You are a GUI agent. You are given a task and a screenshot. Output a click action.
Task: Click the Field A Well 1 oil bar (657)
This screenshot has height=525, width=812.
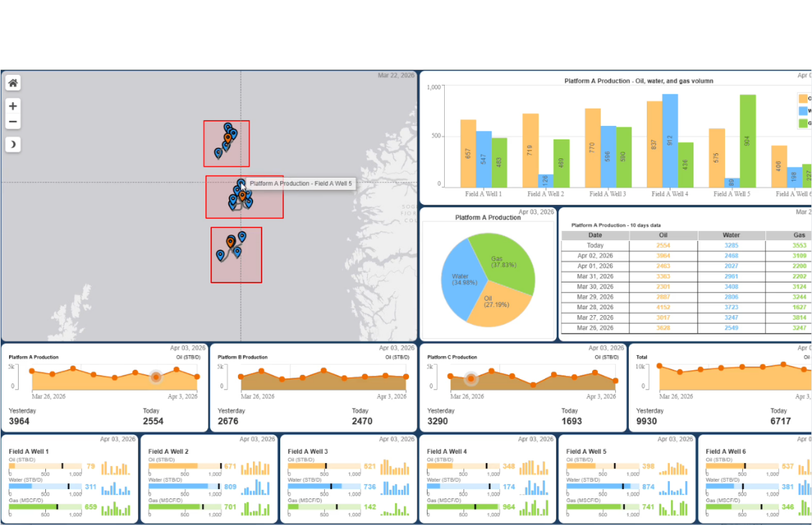point(468,153)
